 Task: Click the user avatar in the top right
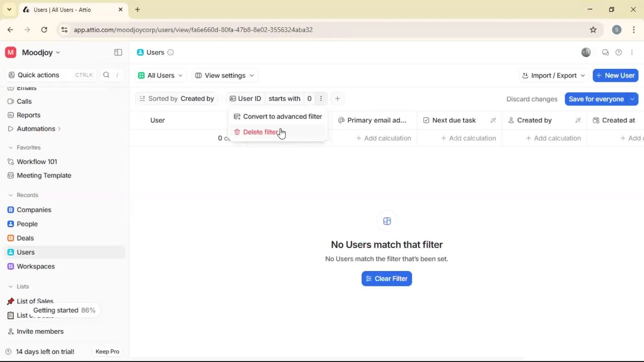pos(586,52)
